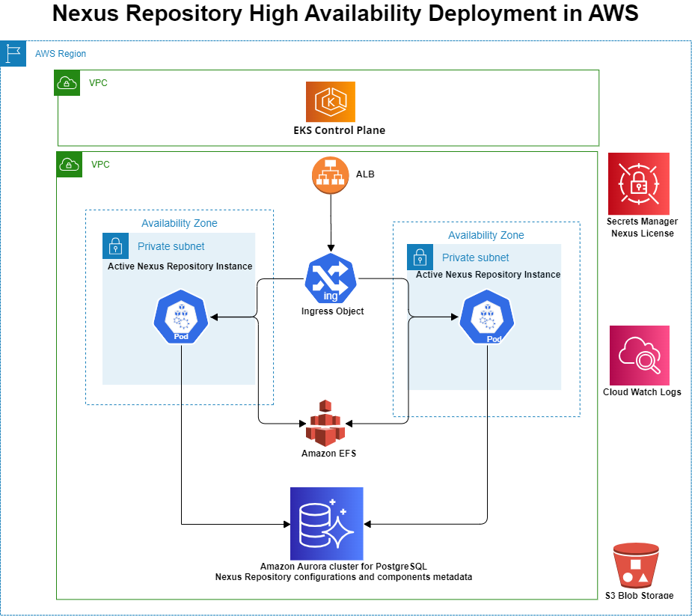Click the Cloud Watch Logs label
This screenshot has width=692, height=616.
click(x=642, y=391)
